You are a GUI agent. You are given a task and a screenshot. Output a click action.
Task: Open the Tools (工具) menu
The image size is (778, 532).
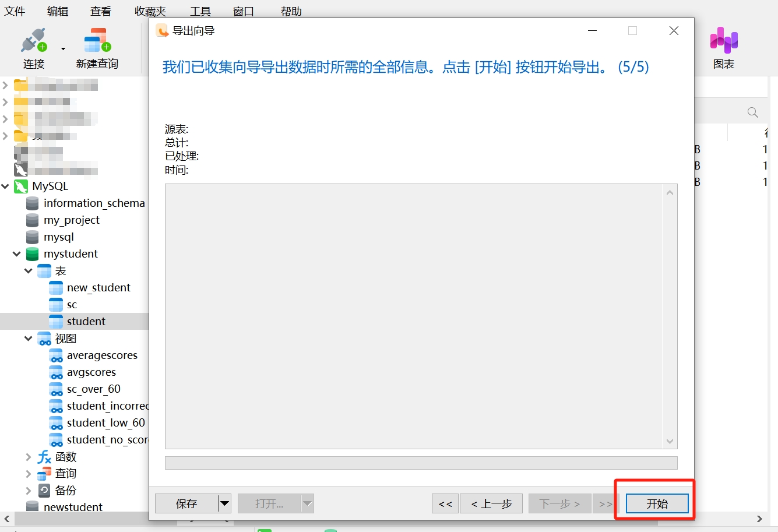click(x=200, y=11)
